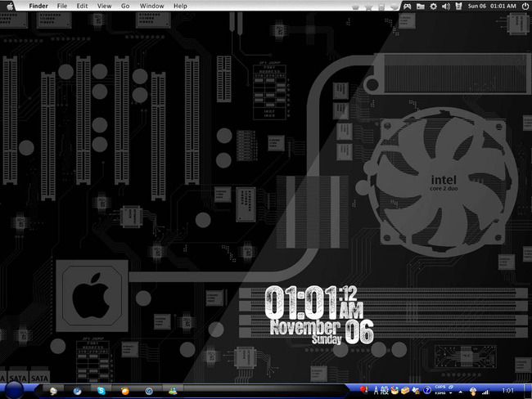Click the red balloon tray icon
Screen dimensions: 532x399
[364, 390]
